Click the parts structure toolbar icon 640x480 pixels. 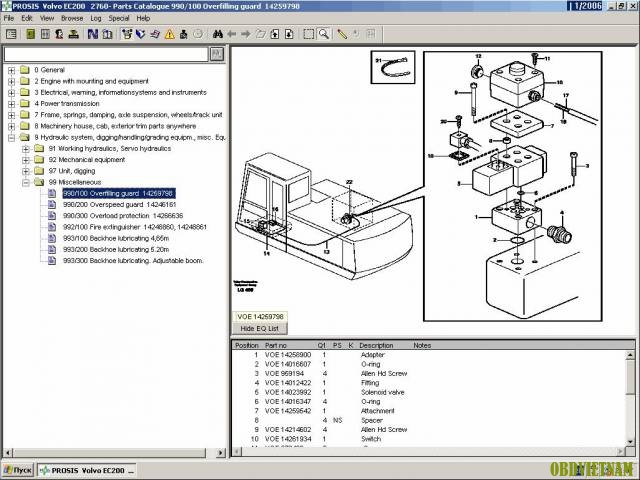click(127, 34)
